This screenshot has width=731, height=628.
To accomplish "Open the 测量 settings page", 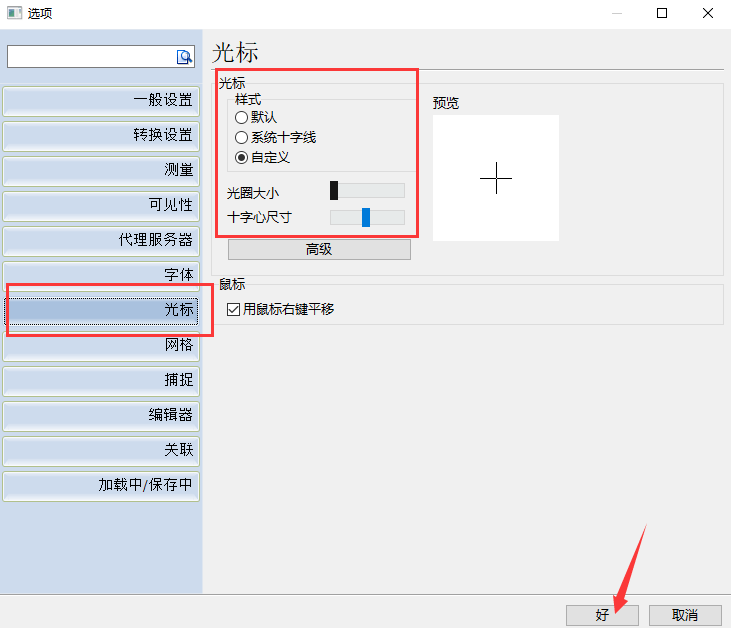I will 100,170.
